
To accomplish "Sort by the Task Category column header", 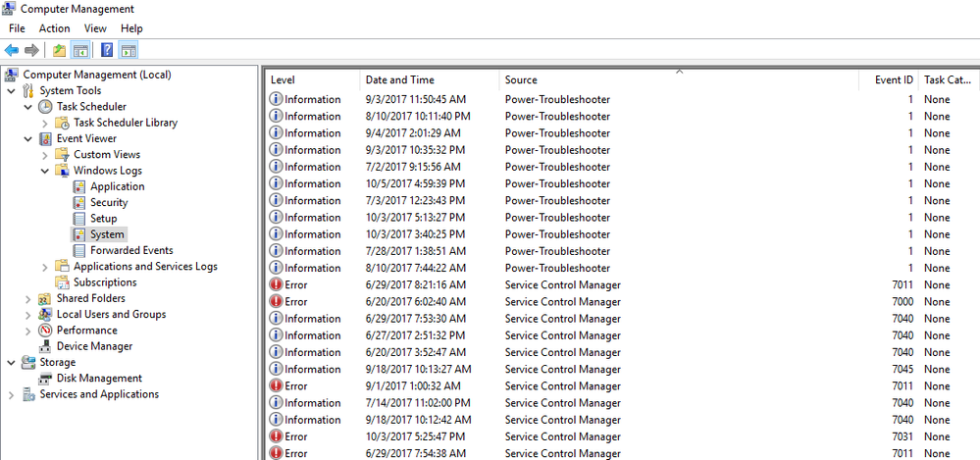I will (950, 80).
